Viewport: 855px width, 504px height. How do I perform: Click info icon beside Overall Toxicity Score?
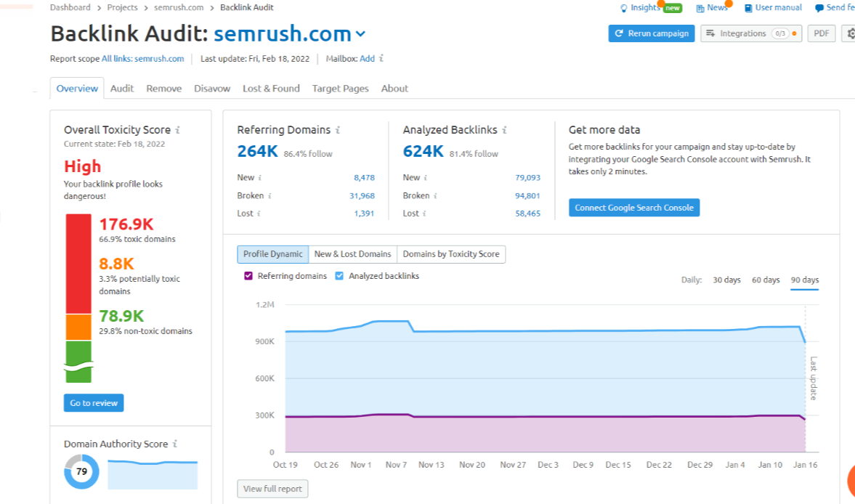pos(178,130)
